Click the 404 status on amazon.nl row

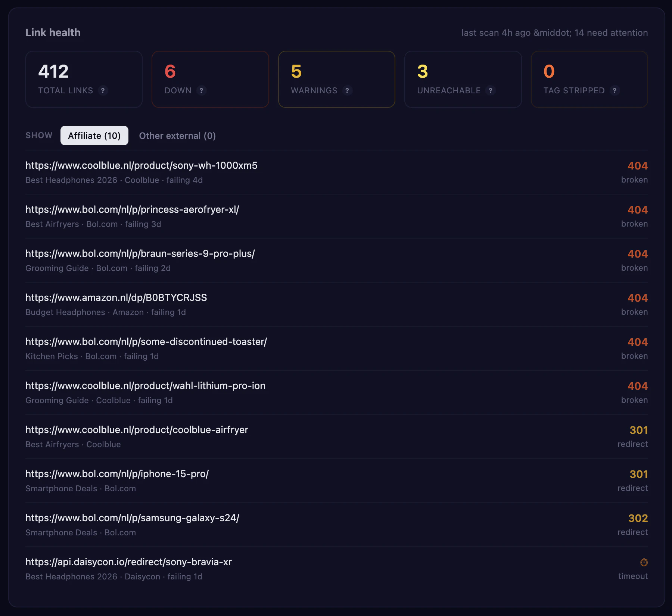click(x=638, y=298)
